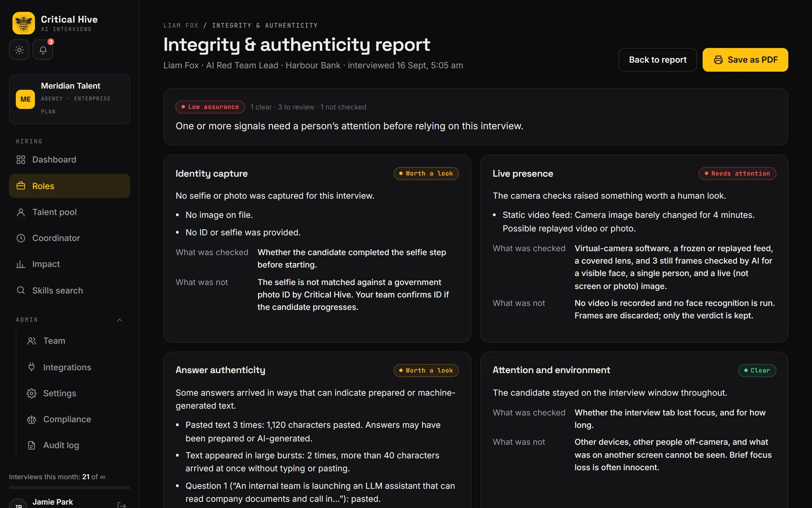The image size is (812, 508).
Task: Select Roles in sidebar
Action: click(69, 186)
